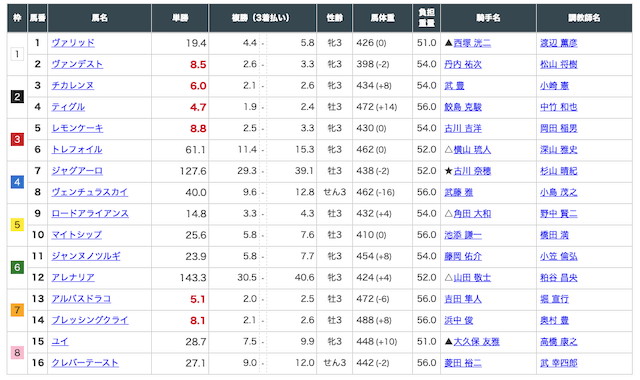Click the black frame 2 badge
This screenshot has width=640, height=380.
click(x=17, y=97)
